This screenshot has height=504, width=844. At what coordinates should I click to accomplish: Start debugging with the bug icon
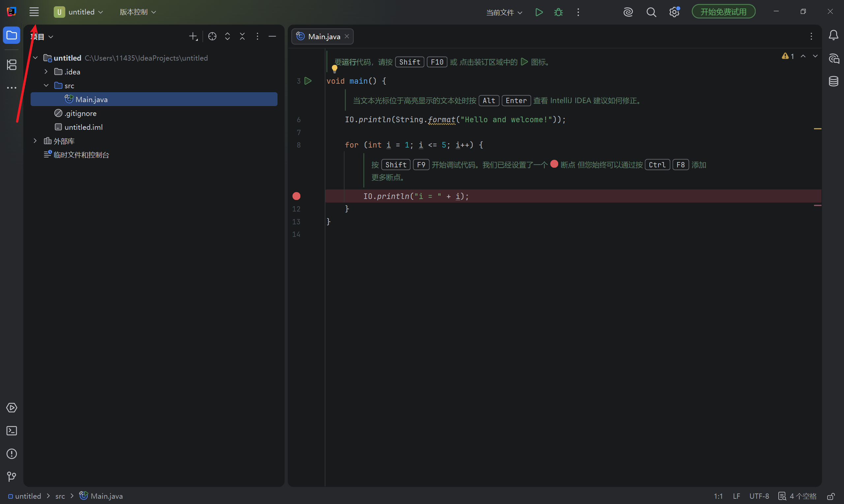tap(558, 12)
